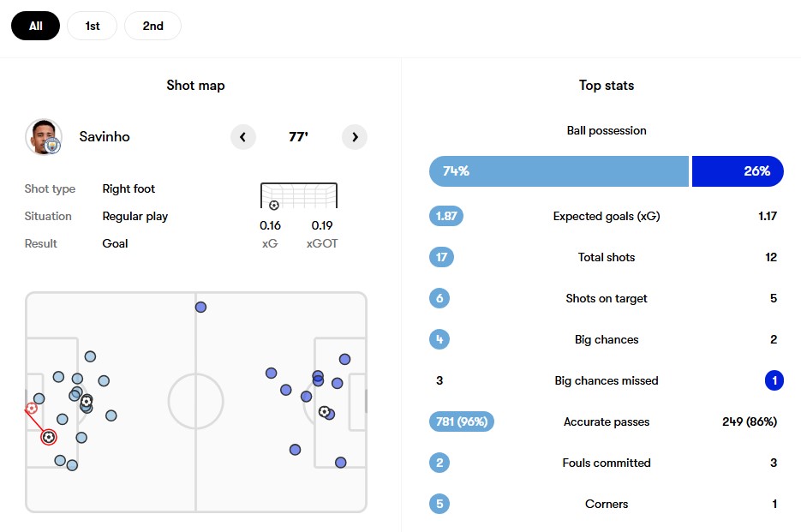
Task: Click the goal ball icon near the left penalty spot
Action: tap(87, 401)
